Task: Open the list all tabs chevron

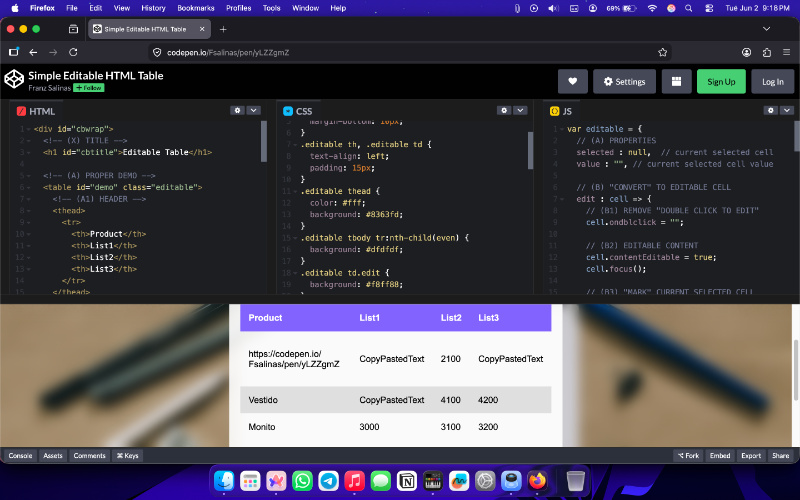Action: (766, 29)
